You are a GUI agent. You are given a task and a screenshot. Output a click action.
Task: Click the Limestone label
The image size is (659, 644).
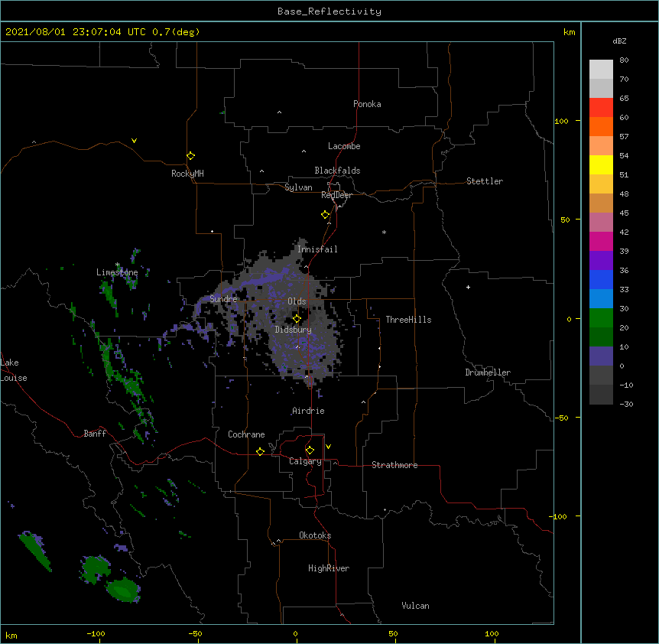coord(117,272)
